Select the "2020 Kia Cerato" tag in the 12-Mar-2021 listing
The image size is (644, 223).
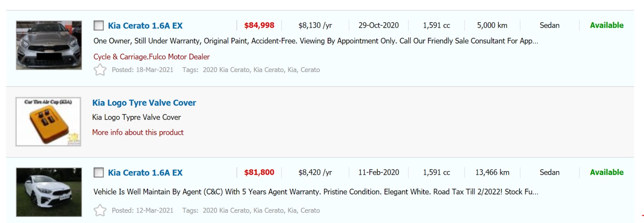click(226, 211)
